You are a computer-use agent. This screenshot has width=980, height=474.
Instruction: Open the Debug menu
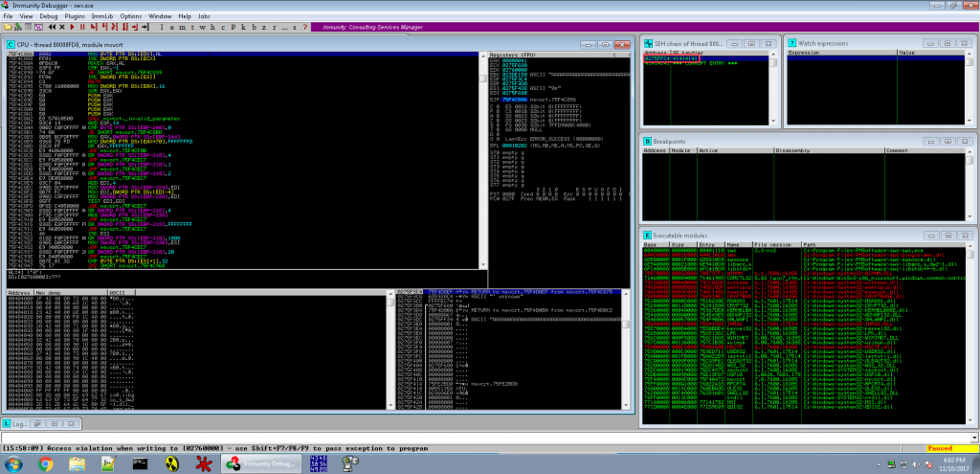click(x=48, y=15)
